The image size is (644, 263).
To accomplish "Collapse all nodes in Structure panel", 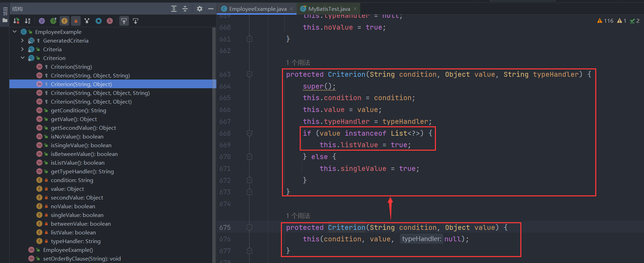I will point(185,9).
